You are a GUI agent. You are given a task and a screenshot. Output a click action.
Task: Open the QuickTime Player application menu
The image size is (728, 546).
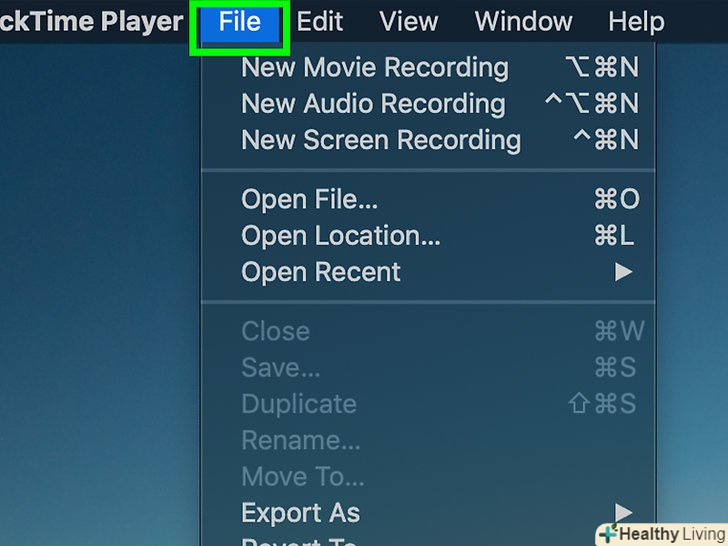[x=91, y=21]
